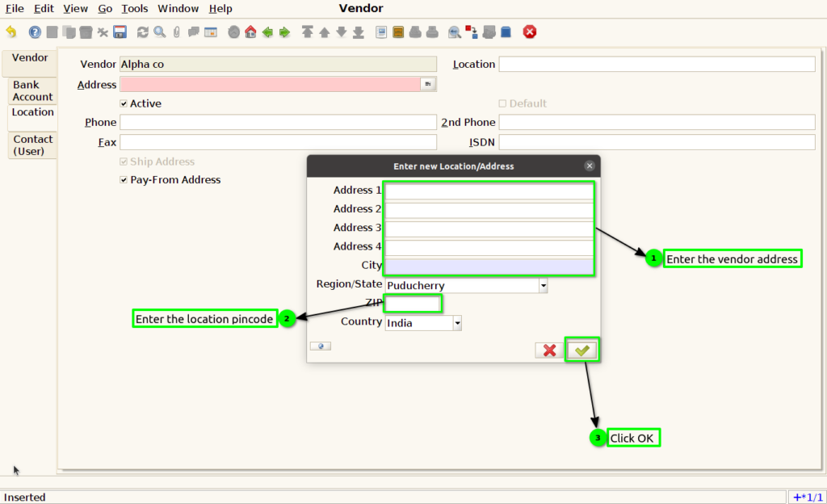
Task: Click into the Address 1 field
Action: (x=489, y=191)
